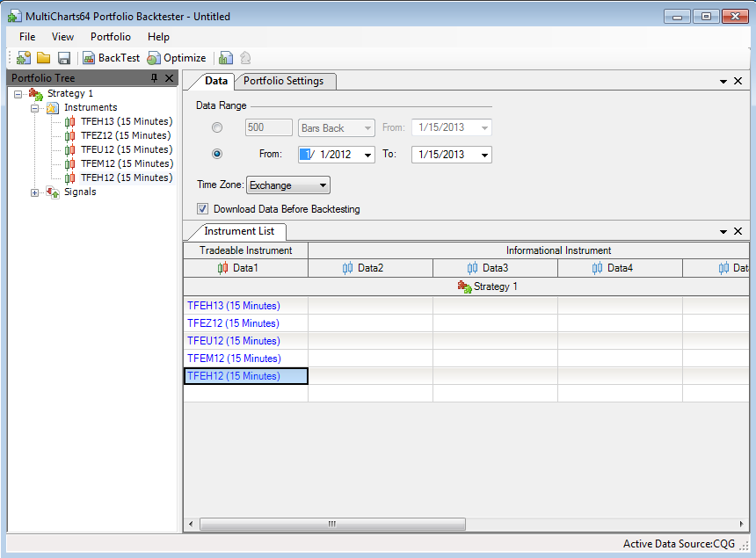Click the Strategy 1 row in the Instrument List

click(x=466, y=286)
